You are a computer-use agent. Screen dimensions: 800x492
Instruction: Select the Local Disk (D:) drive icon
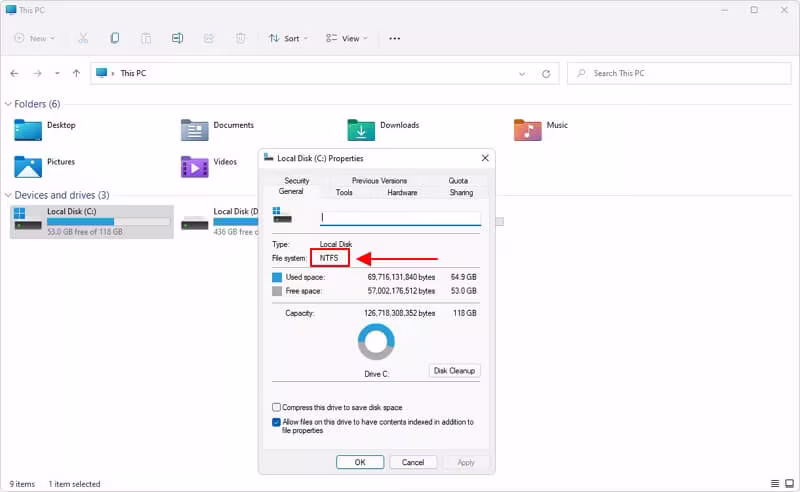(x=194, y=223)
